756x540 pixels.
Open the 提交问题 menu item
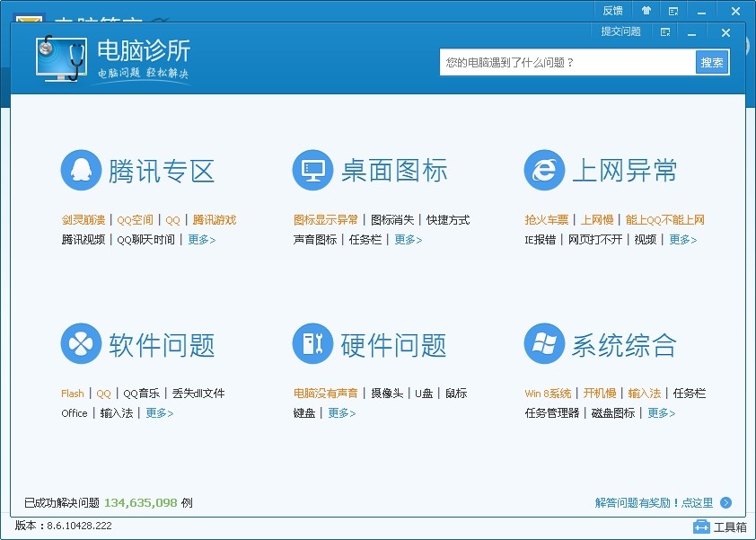tap(621, 31)
